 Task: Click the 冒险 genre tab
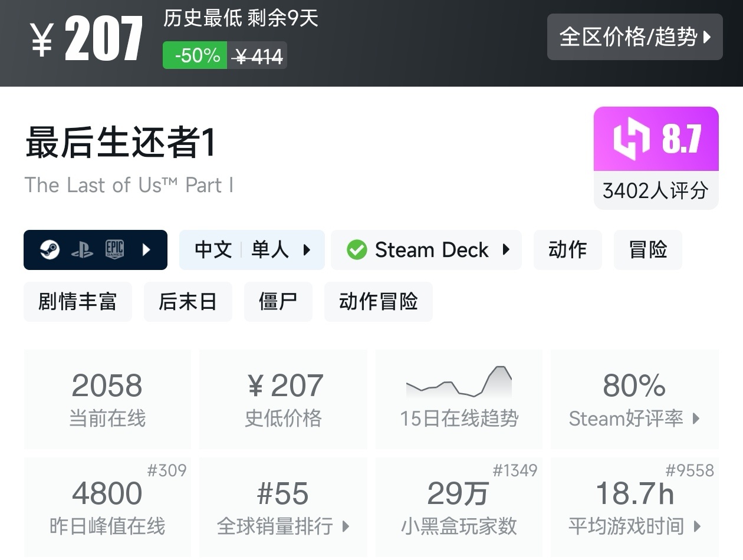647,250
